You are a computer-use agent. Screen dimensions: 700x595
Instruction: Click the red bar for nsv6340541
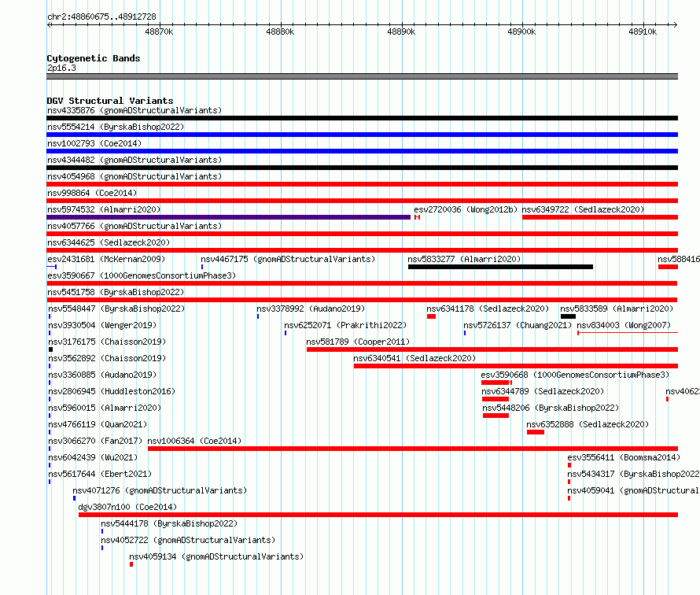coord(516,366)
